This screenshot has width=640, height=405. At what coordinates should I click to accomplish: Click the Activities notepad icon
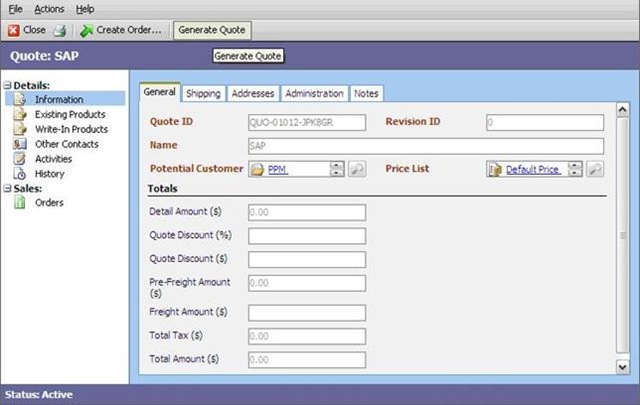coord(20,159)
